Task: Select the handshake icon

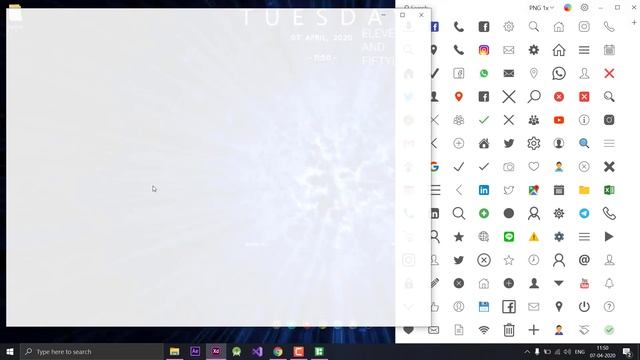Action: click(x=584, y=330)
